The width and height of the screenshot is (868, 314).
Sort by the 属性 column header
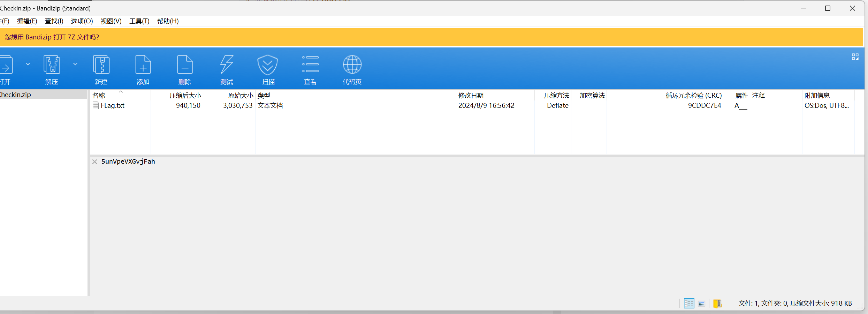[737, 95]
